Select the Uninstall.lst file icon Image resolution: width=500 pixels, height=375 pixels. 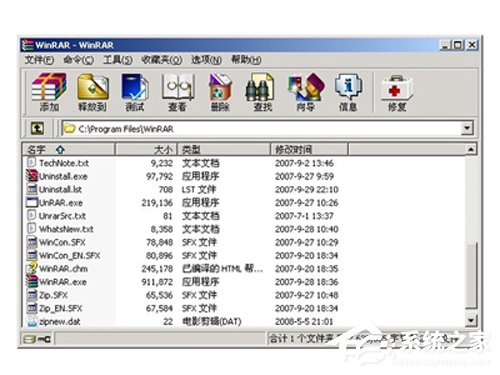32,189
